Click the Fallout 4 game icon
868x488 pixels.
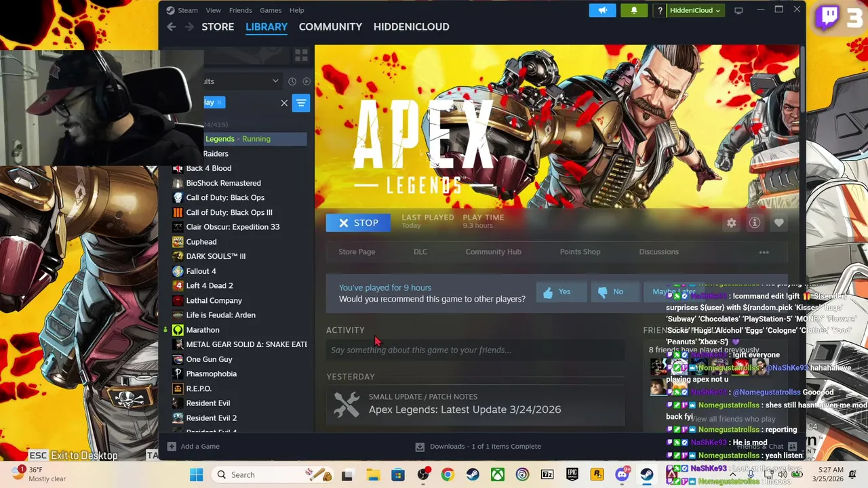[178, 271]
